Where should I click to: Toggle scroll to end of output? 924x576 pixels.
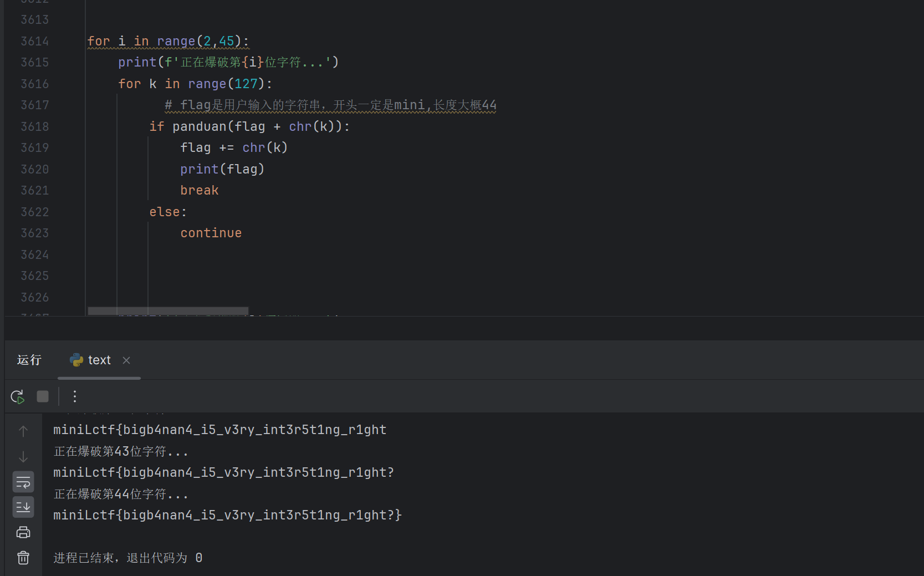pos(23,507)
